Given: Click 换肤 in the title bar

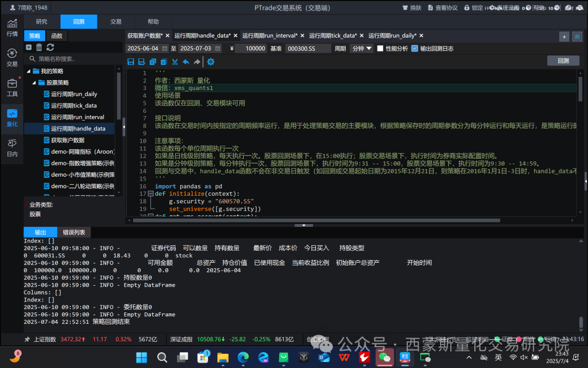Looking at the screenshot, I should pyautogui.click(x=412, y=8).
